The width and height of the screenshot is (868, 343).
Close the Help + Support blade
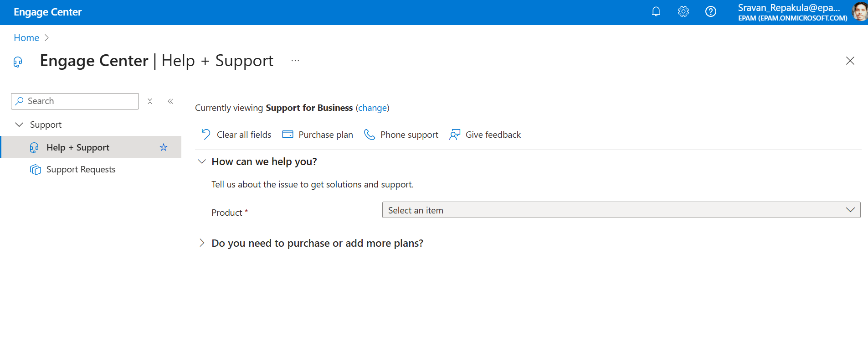tap(850, 61)
